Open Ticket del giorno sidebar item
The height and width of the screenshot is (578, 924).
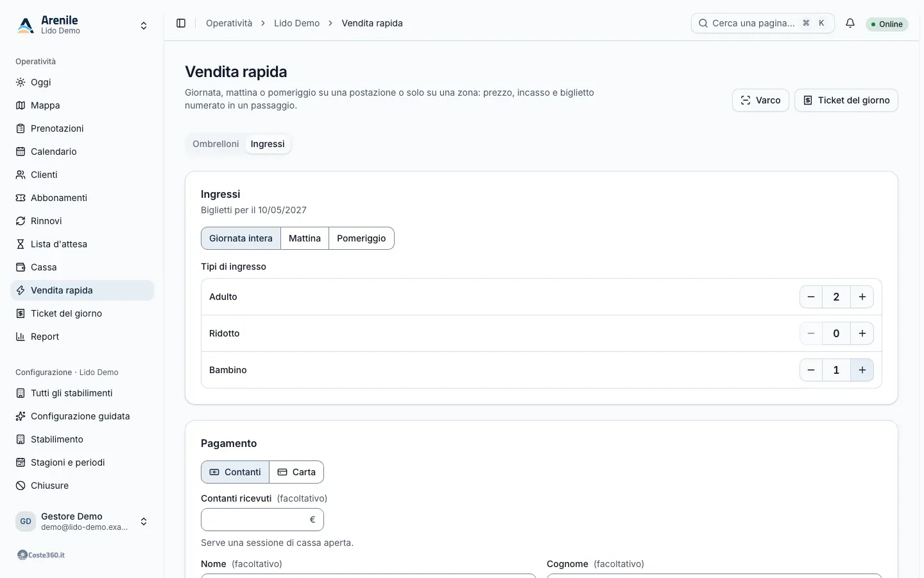(82, 313)
